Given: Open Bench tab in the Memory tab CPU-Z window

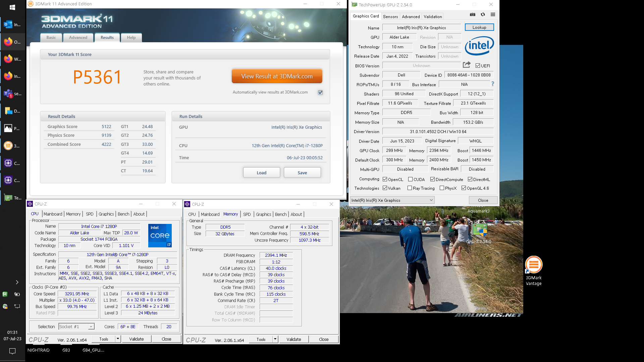Looking at the screenshot, I should [x=281, y=214].
